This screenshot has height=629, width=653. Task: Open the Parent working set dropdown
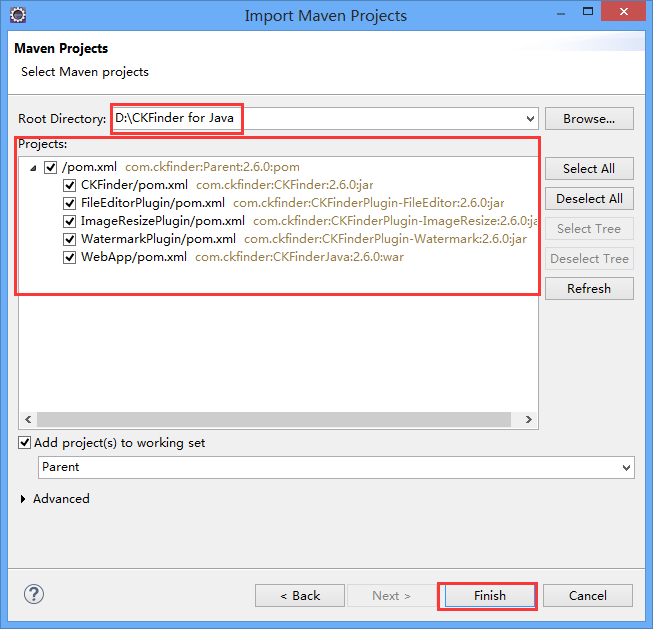(626, 467)
